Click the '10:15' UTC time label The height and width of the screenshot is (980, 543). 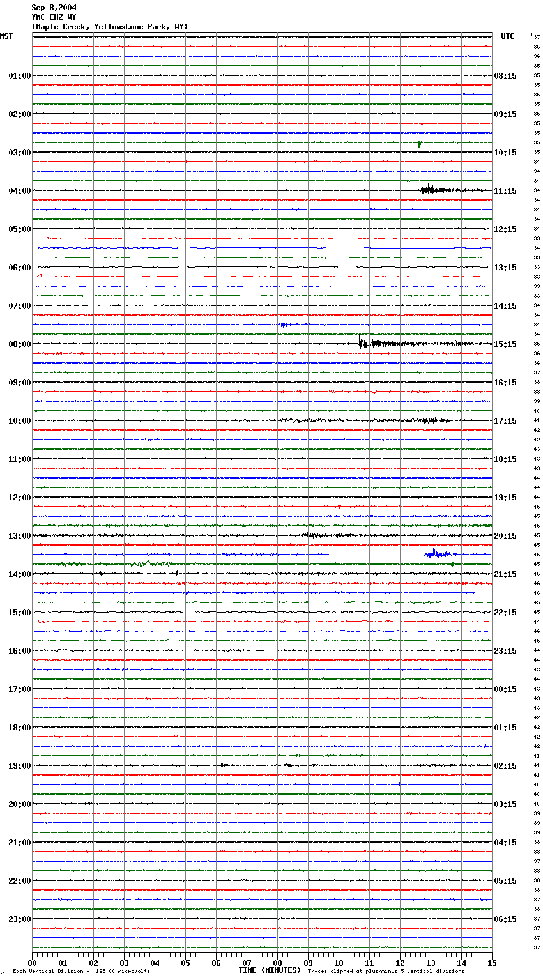coord(505,153)
